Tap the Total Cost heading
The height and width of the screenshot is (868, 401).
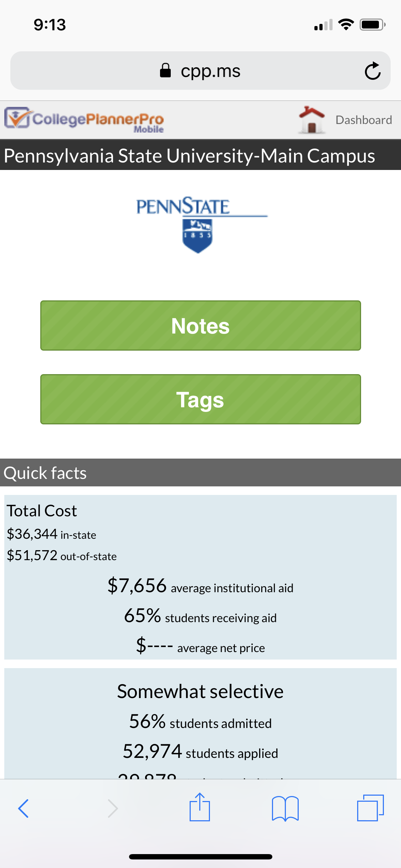pos(42,511)
